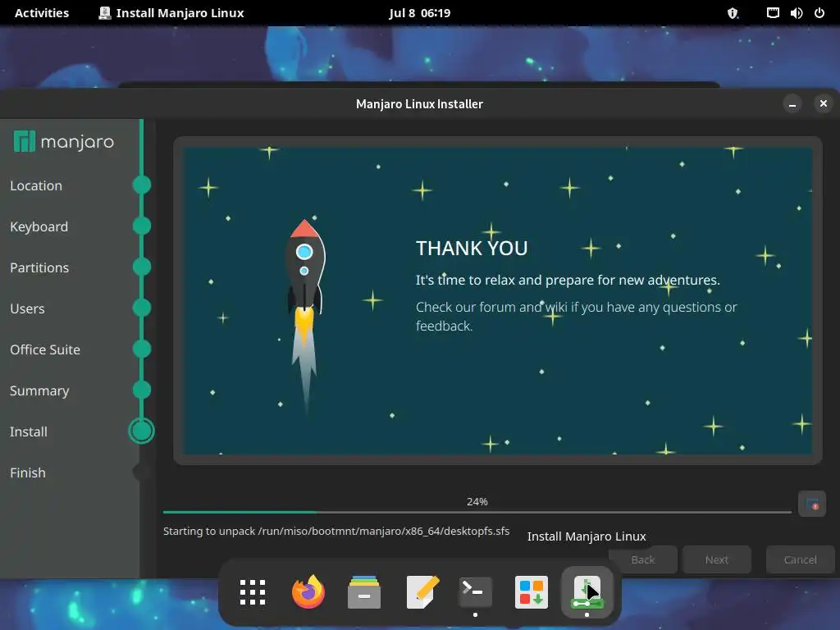Click the Install Manjaro Linux tooltip label
This screenshot has height=630, width=840.
[587, 536]
